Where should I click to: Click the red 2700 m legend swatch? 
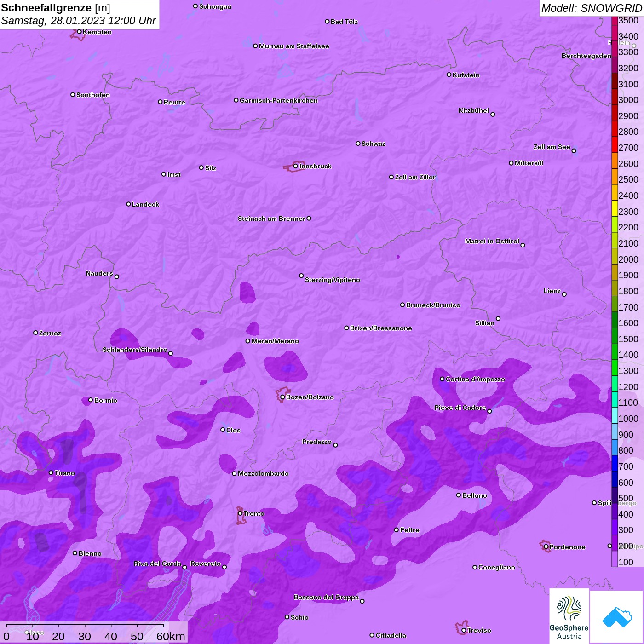(615, 144)
